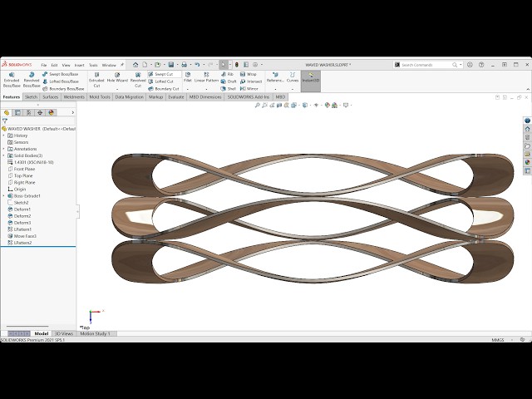Open the DisplayManager tab
532x399 pixels.
tap(52, 113)
